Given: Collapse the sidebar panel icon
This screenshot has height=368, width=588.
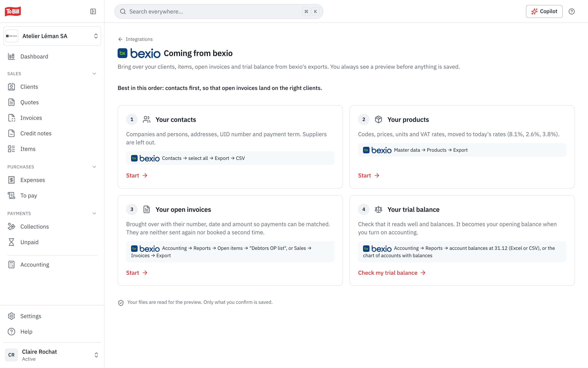Looking at the screenshot, I should tap(93, 11).
